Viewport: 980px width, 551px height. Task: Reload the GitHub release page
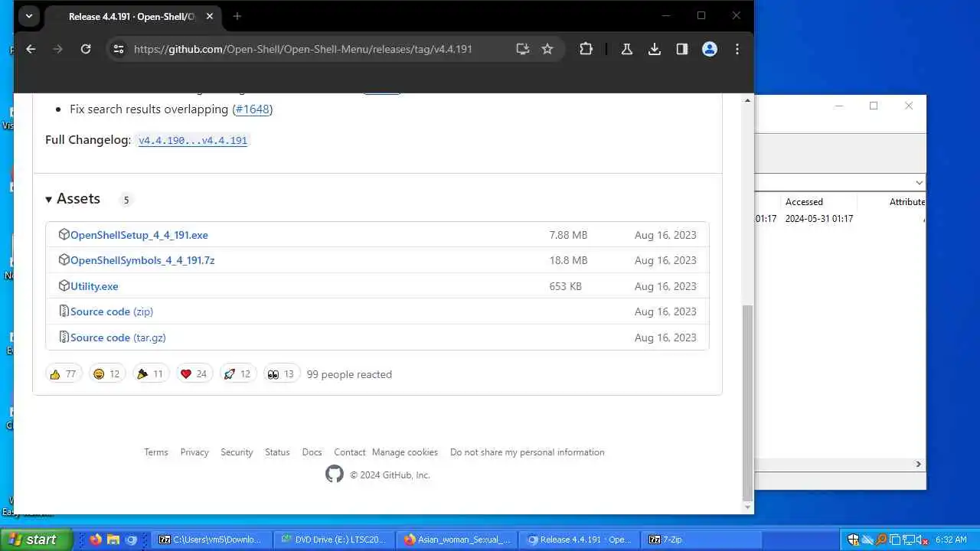point(86,49)
